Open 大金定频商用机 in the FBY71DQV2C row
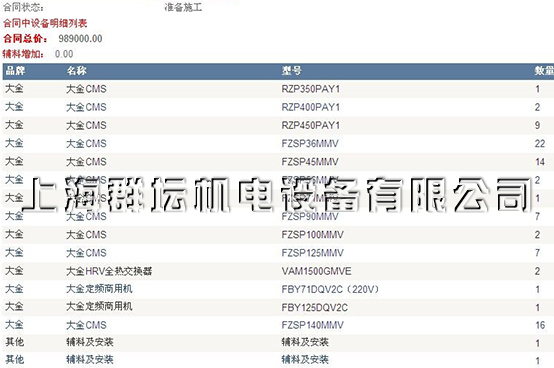 click(99, 289)
